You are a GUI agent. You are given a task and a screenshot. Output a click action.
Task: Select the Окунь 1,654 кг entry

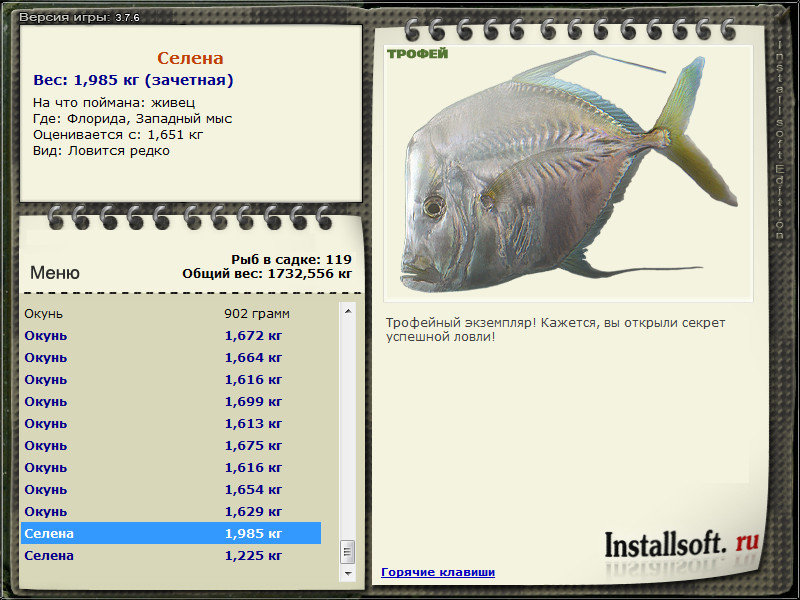pyautogui.click(x=171, y=489)
